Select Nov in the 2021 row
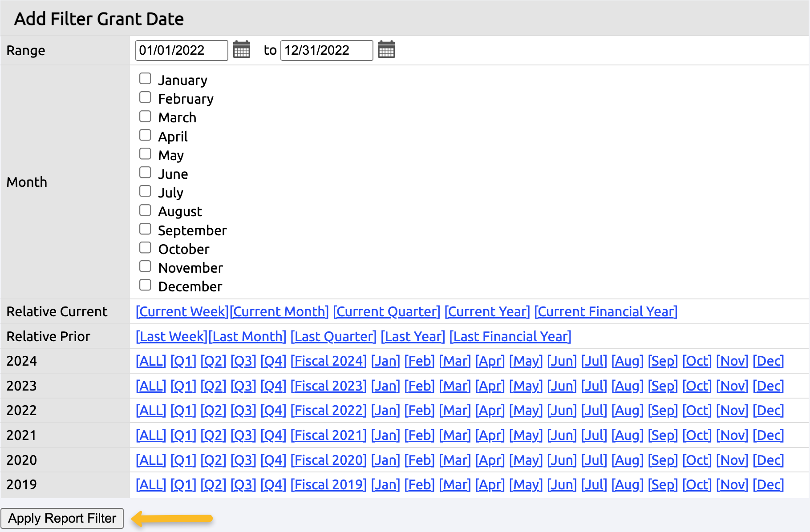 point(732,435)
